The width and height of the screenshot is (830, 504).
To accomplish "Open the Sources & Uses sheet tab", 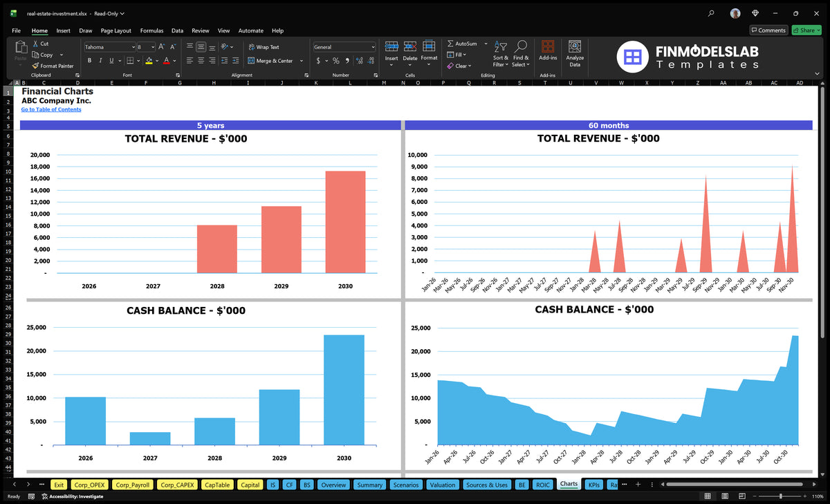I will 487,485.
